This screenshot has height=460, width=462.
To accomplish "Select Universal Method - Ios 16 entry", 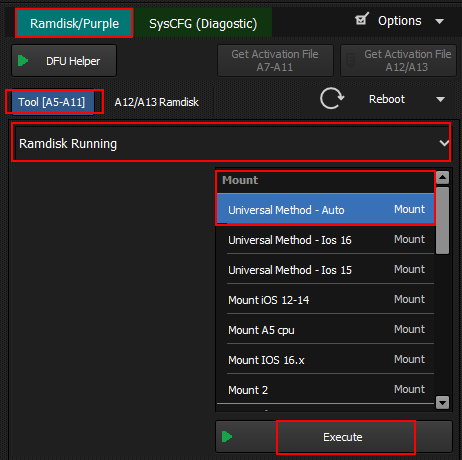I will click(326, 240).
